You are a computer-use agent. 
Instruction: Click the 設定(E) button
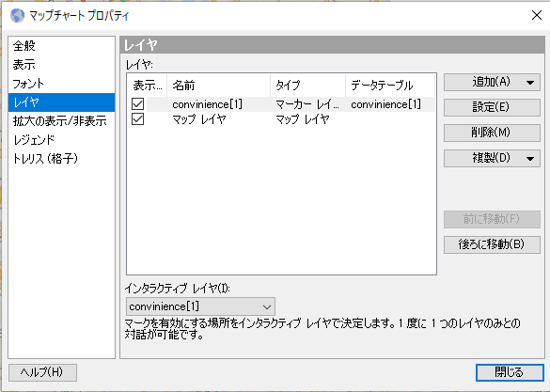tap(492, 107)
